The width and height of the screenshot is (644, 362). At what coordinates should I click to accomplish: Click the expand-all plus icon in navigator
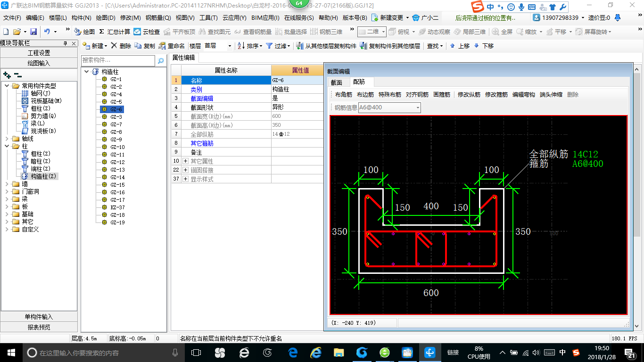7,74
